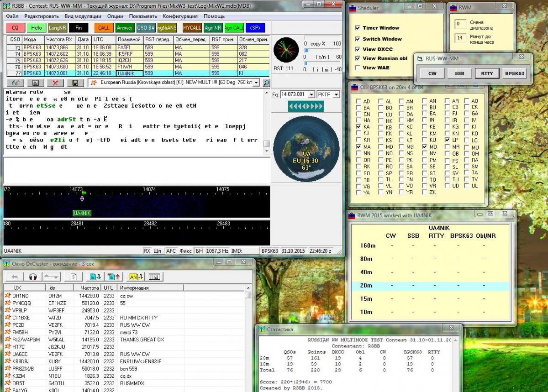This screenshot has height=392, width=548.
Task: Open the Fq frequency dropdown
Action: [x=311, y=94]
